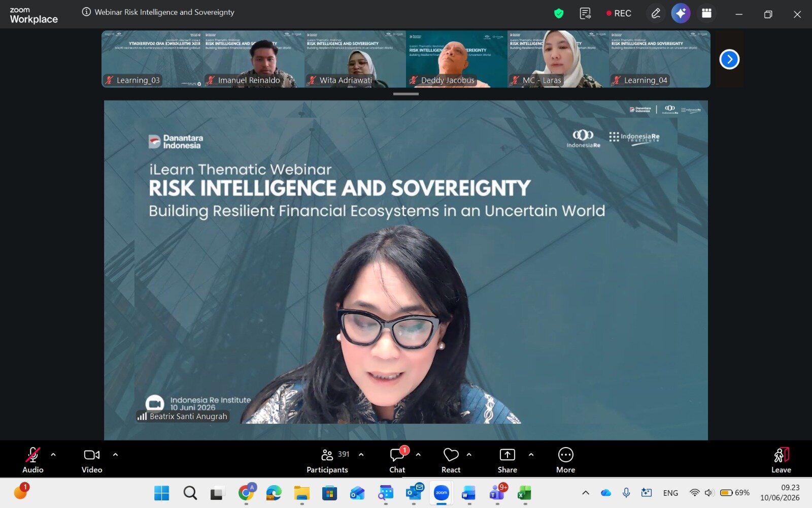Expand the Share options caret
Screen dimensions: 812x508
531,455
